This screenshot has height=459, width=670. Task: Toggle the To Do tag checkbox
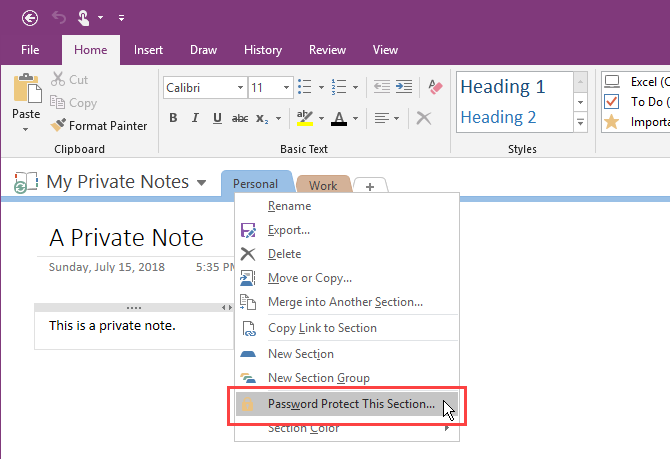[x=612, y=102]
